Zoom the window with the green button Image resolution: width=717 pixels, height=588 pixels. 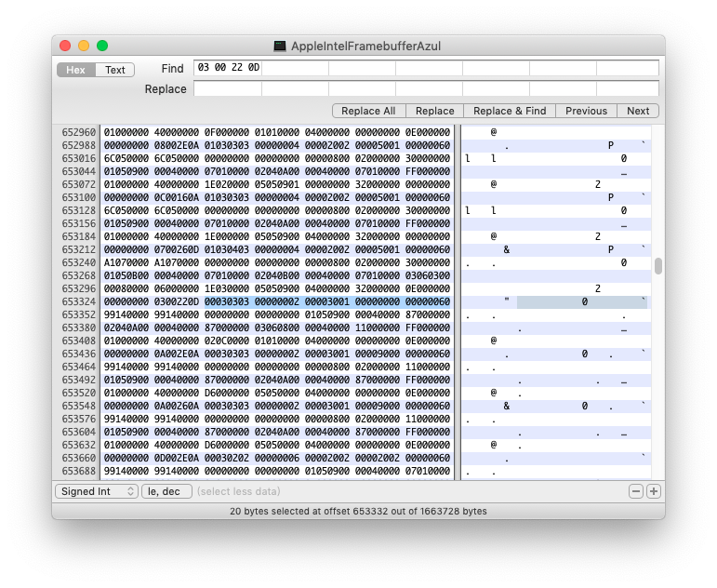[102, 46]
